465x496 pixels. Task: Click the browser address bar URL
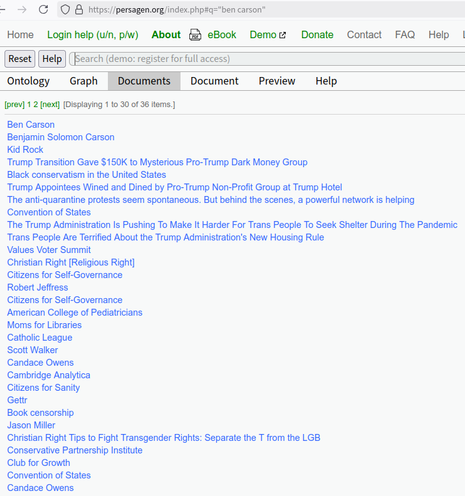177,10
